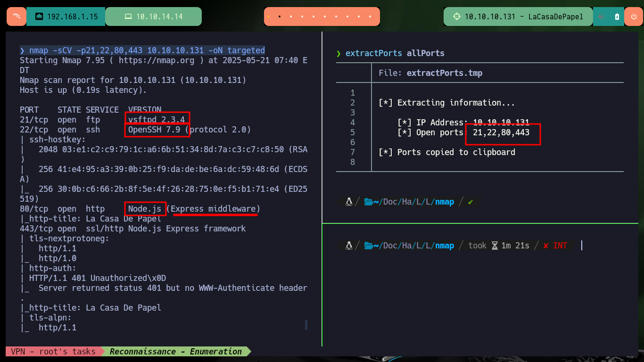Image resolution: width=644 pixels, height=362 pixels.
Task: Click the 'extractPorts allPorts' command
Action: pyautogui.click(x=395, y=53)
